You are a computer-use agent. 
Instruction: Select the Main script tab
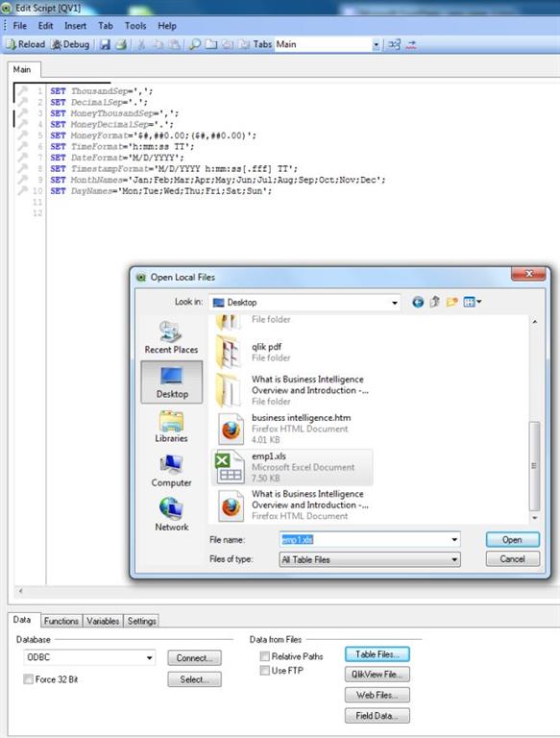[x=23, y=69]
